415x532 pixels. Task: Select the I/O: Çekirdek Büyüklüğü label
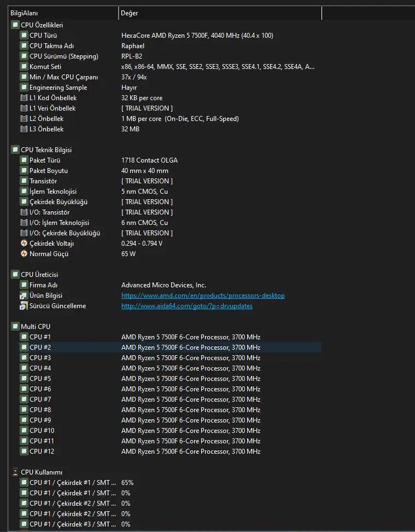(65, 233)
